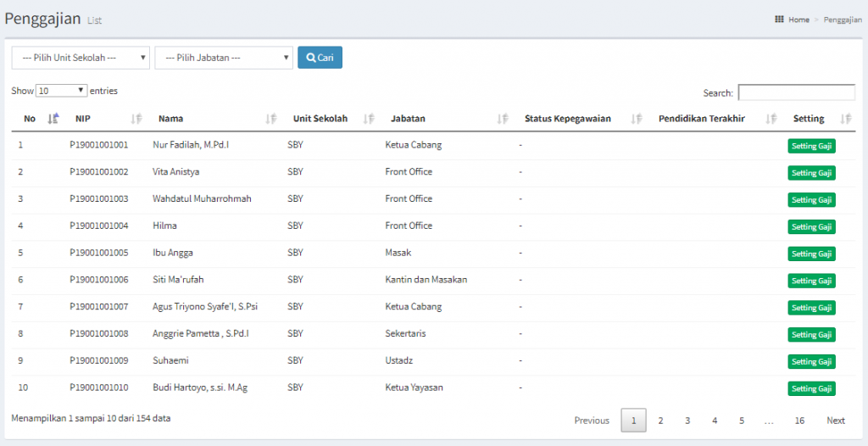Open Setting Gaji for Budi Hartoyo
The width and height of the screenshot is (868, 446).
click(811, 389)
